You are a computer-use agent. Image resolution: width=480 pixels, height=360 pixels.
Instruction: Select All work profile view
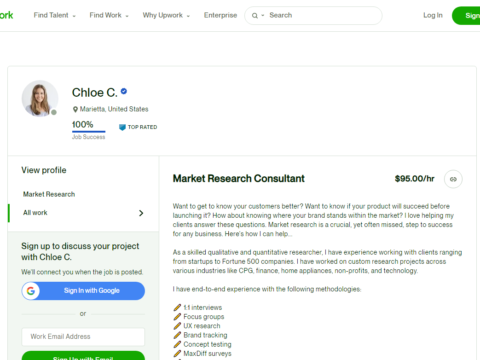35,213
